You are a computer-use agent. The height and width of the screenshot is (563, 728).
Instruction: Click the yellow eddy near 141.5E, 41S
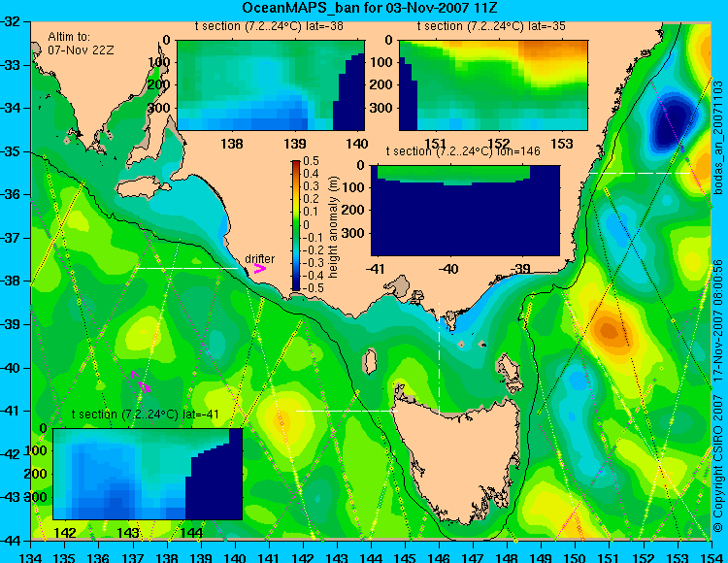coord(281,421)
